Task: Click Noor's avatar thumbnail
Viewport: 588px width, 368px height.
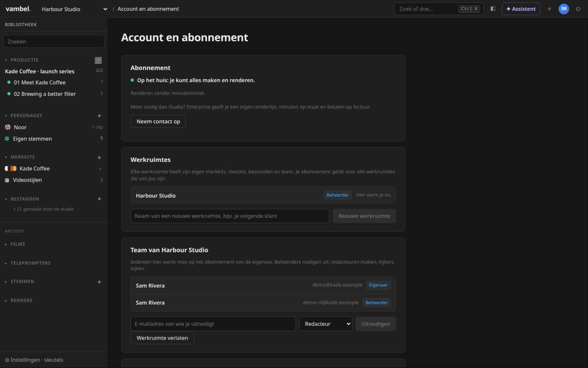Action: [x=8, y=127]
